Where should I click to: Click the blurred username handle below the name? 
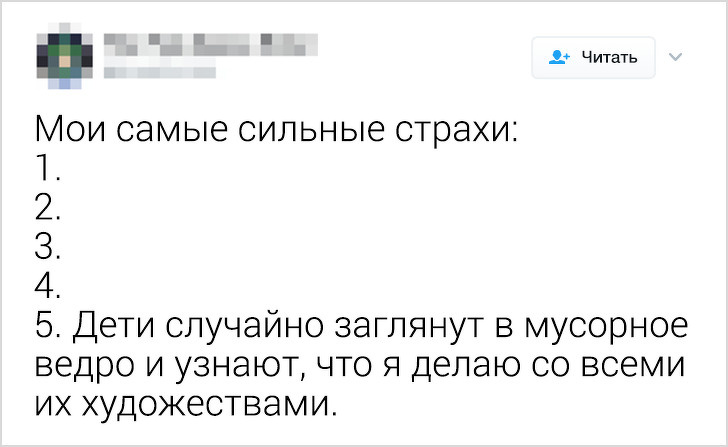point(160,71)
